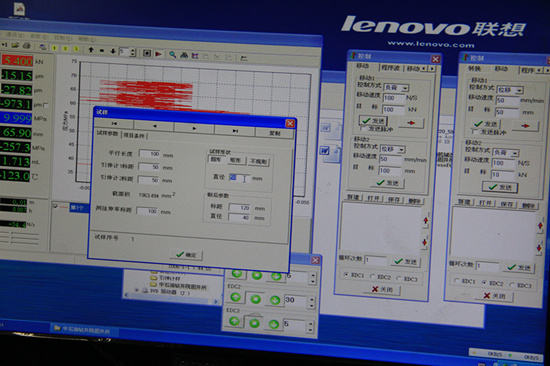Click the red play arrow toolbar icon
Image resolution: width=550 pixels, height=366 pixels.
(158, 54)
